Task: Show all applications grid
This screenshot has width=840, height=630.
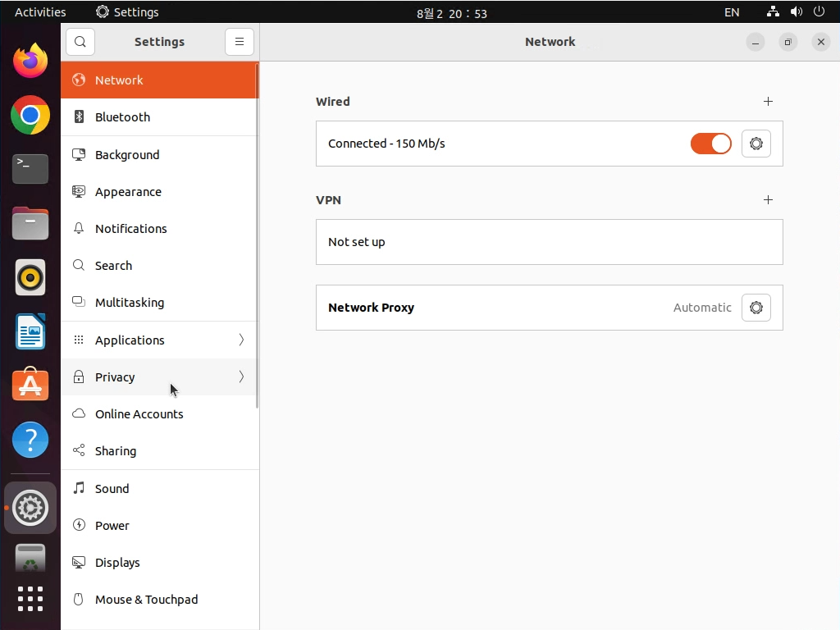Action: tap(30, 598)
